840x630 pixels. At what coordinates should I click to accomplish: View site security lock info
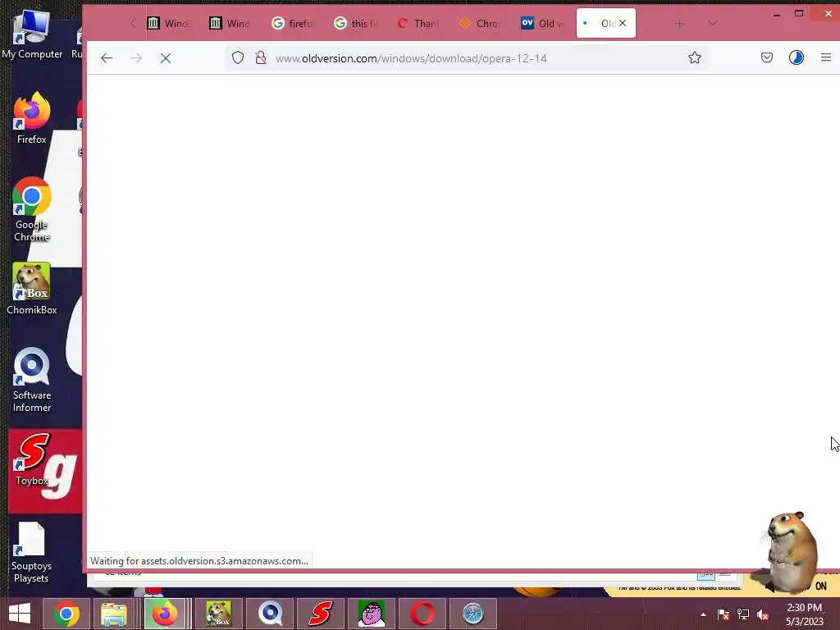coord(261,58)
